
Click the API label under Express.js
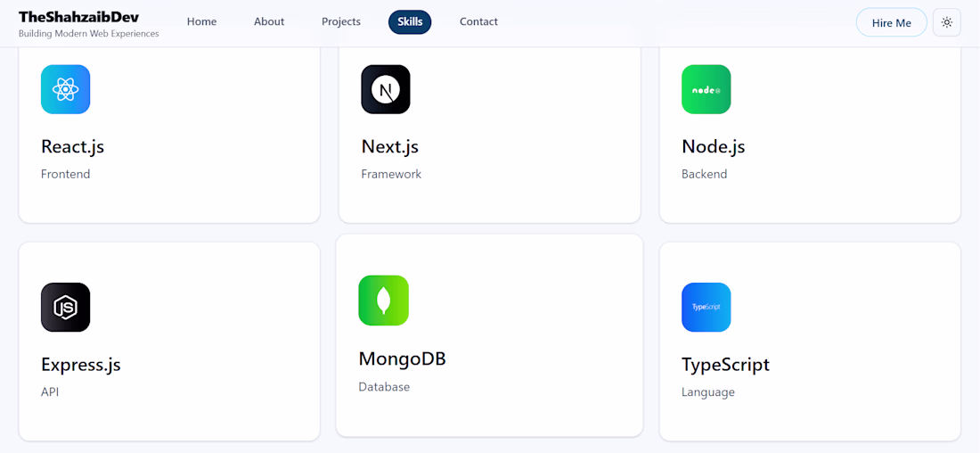(50, 392)
